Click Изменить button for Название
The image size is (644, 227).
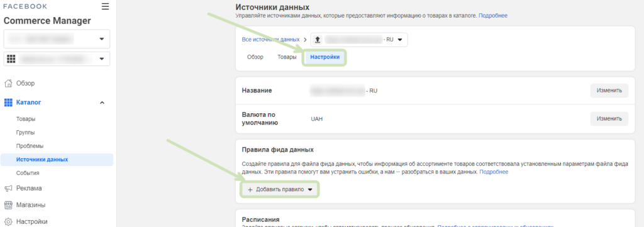pyautogui.click(x=609, y=91)
